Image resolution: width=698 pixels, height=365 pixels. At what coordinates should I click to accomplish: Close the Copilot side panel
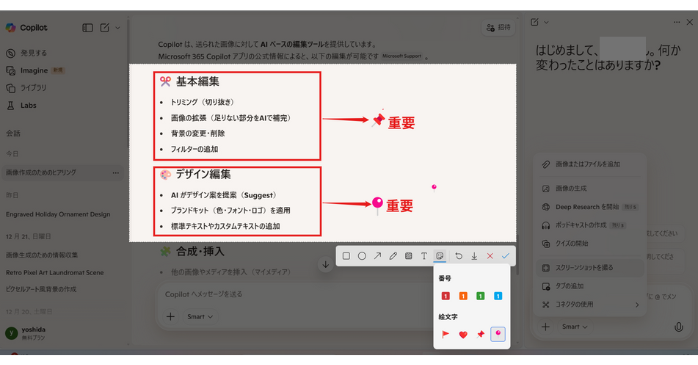pos(690,22)
